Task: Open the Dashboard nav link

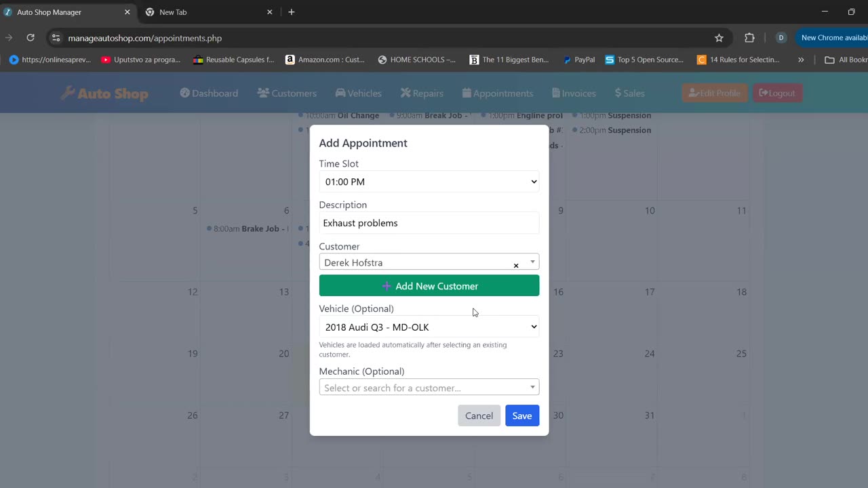Action: [209, 94]
